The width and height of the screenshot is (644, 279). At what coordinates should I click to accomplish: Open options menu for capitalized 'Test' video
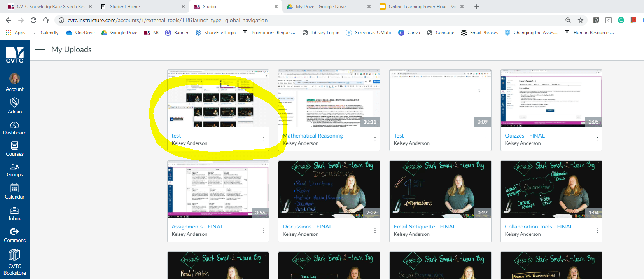pyautogui.click(x=486, y=139)
